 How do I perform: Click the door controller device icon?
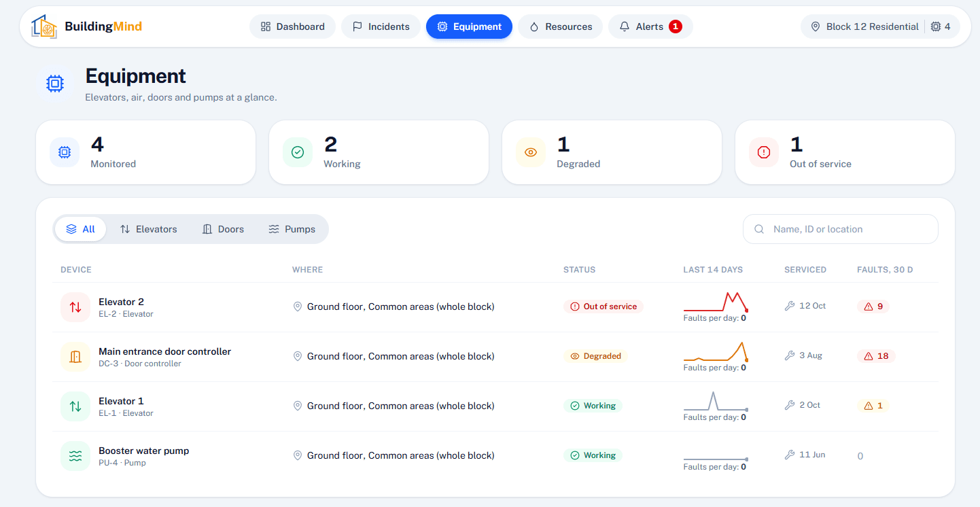(75, 357)
